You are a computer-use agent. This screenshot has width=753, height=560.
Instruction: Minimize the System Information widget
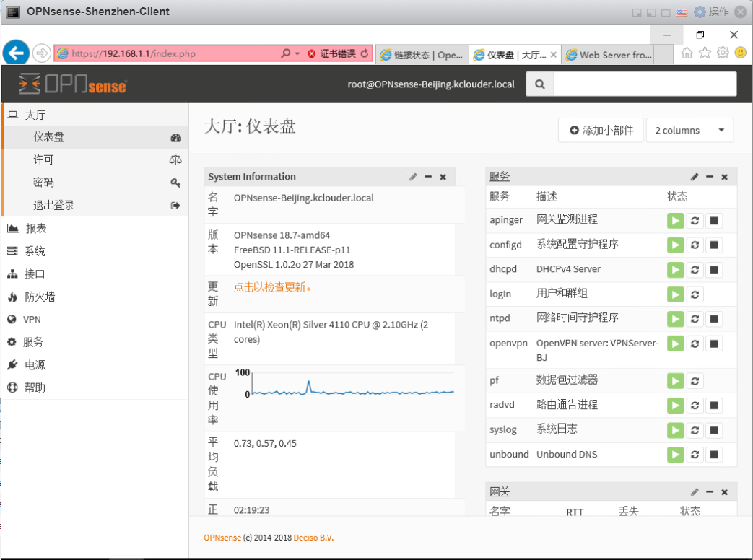tap(428, 177)
